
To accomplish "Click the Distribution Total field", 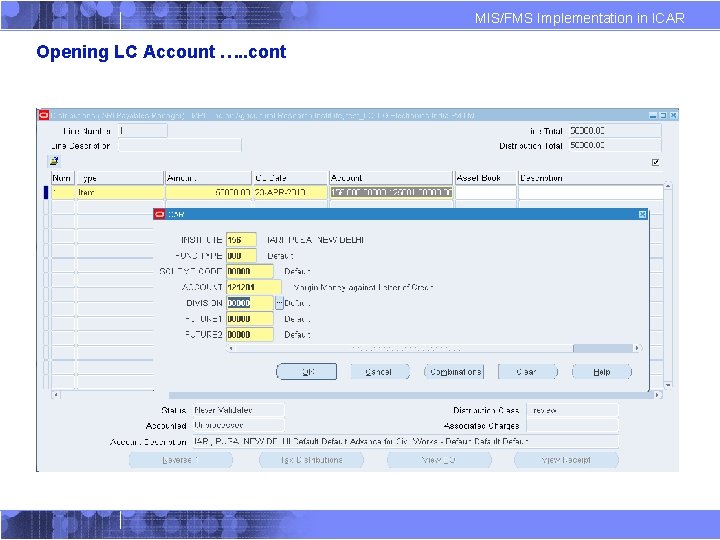I will click(615, 146).
